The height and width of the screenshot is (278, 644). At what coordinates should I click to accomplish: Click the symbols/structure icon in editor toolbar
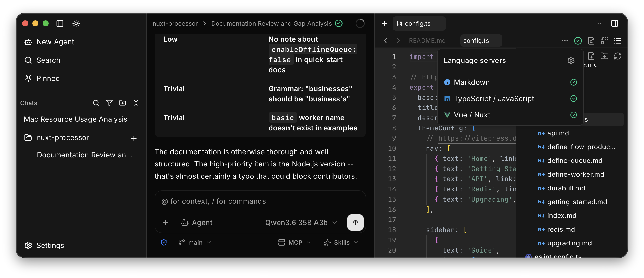(604, 41)
